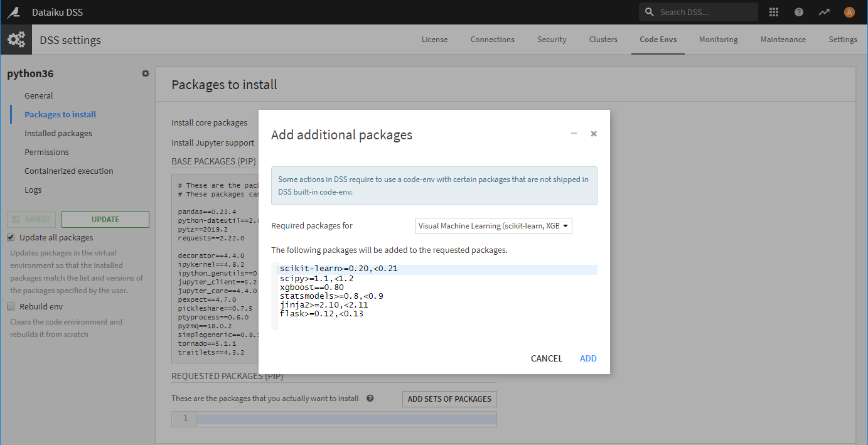
Task: Enable the Rebuild env checkbox
Action: pyautogui.click(x=11, y=307)
